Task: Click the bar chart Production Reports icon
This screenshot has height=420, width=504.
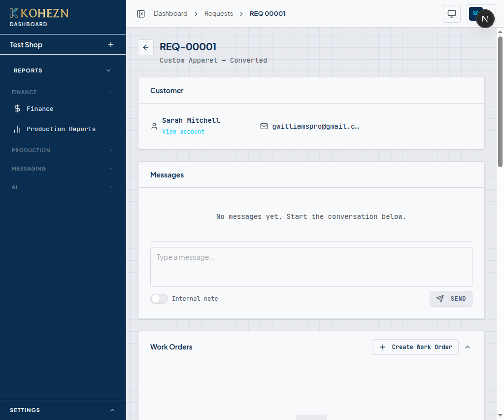Action: 17,129
